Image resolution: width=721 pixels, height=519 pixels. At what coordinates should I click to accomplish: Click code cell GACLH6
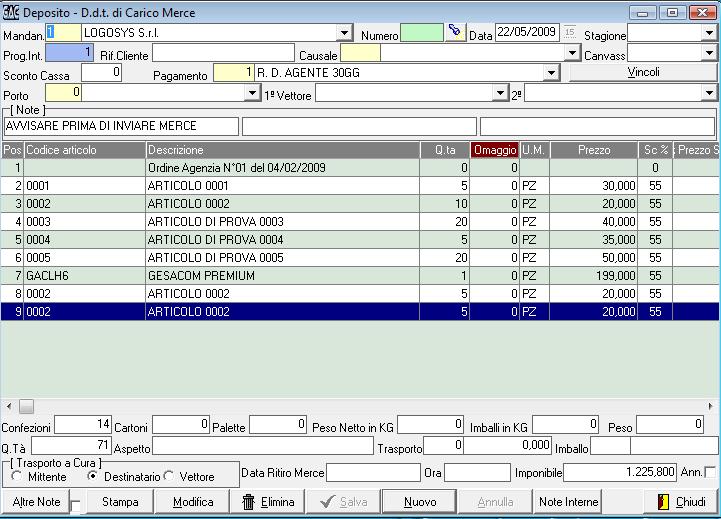point(85,275)
